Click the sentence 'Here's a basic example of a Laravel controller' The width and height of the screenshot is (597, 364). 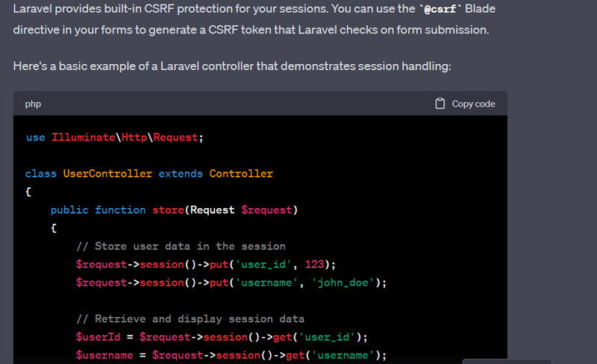[232, 66]
